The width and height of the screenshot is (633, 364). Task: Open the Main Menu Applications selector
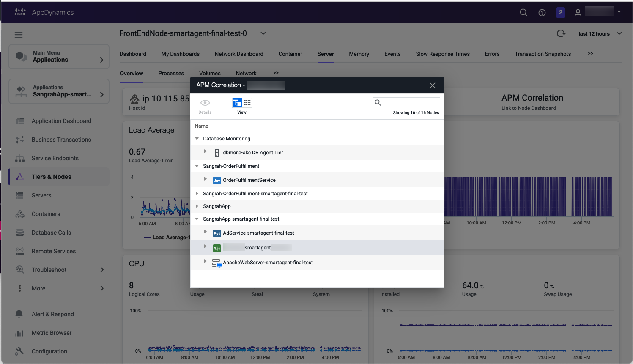(x=59, y=57)
